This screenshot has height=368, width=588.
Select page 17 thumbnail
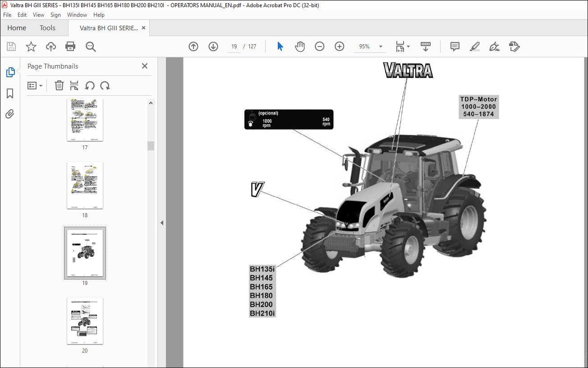coord(85,120)
